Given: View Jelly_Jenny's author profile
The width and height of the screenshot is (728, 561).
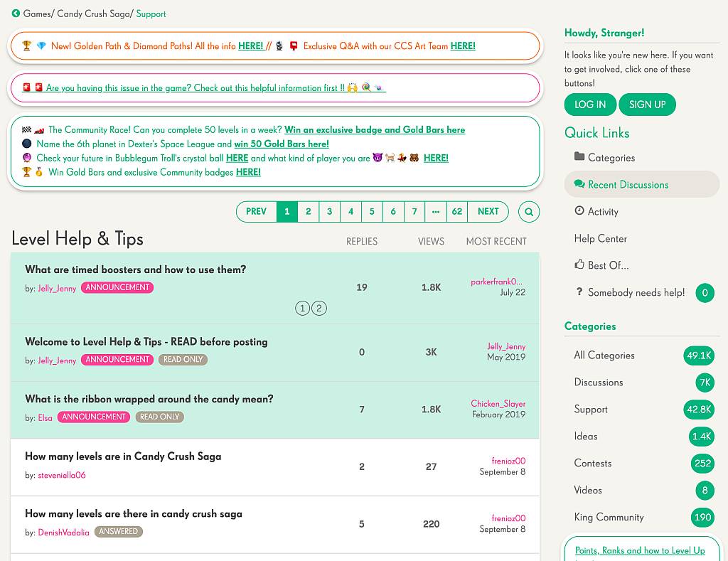Looking at the screenshot, I should (x=55, y=288).
